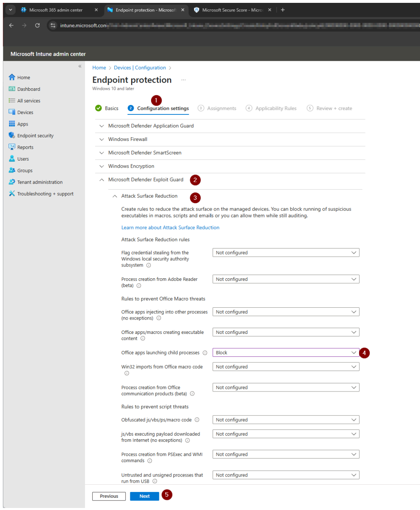This screenshot has height=510, width=420.
Task: Show info for js/vbs executing payload downloaded
Action: 188,441
